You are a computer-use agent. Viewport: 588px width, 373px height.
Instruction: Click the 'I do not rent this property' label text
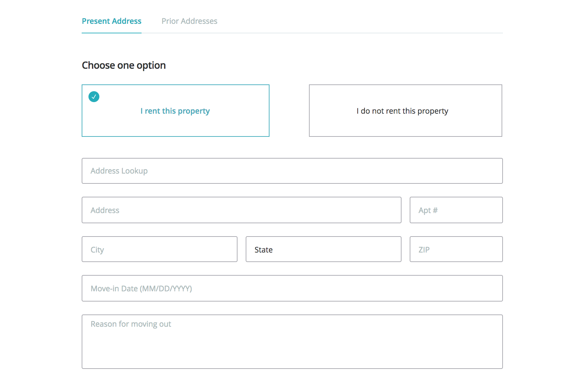click(402, 111)
